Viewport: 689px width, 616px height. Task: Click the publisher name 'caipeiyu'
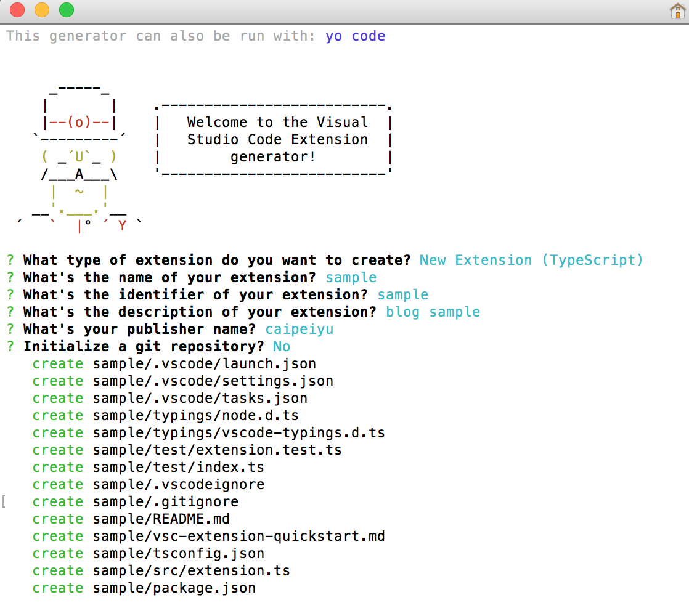(x=300, y=330)
